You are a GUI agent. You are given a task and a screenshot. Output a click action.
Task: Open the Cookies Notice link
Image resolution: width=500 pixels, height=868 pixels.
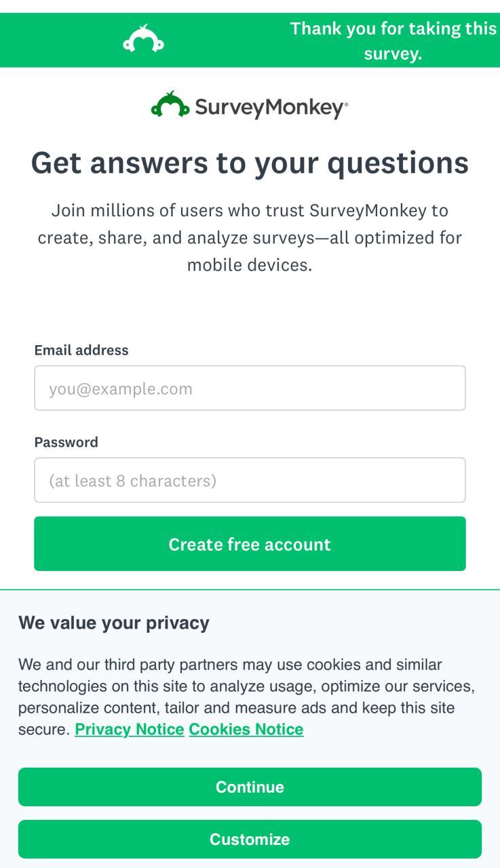pos(246,730)
